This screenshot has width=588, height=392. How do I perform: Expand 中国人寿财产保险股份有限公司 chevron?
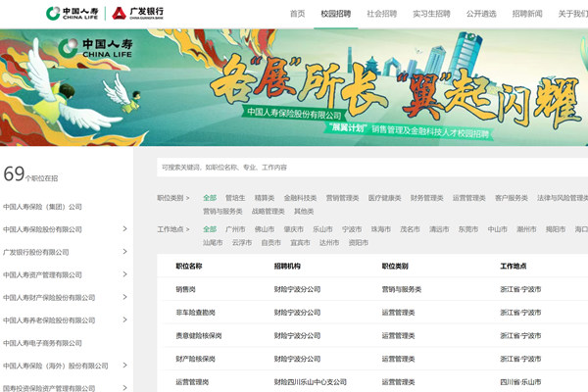(124, 297)
